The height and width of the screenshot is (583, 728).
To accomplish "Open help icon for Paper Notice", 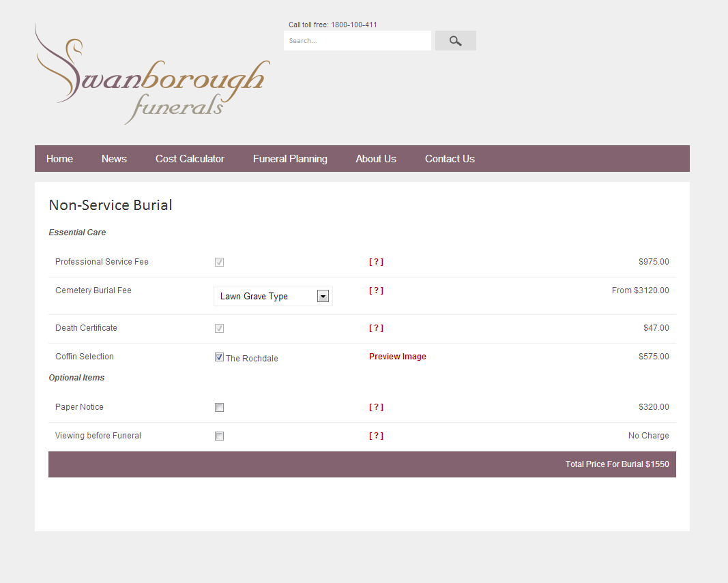I will click(x=376, y=407).
